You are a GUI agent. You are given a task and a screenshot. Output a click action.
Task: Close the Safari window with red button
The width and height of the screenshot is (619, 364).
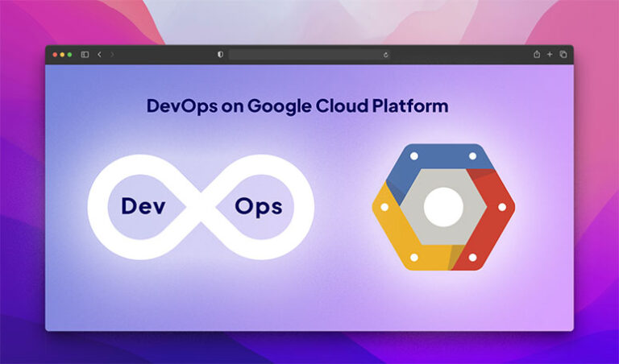coord(56,55)
